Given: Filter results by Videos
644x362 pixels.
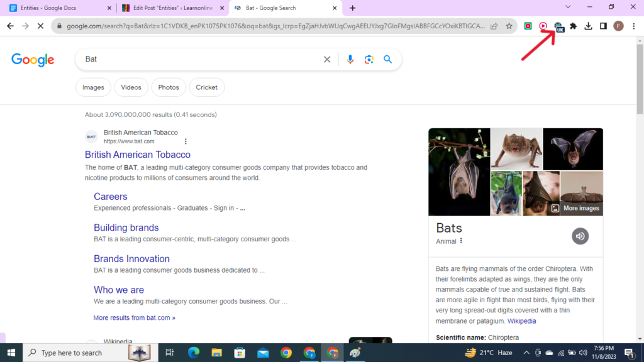Looking at the screenshot, I should tap(131, 87).
